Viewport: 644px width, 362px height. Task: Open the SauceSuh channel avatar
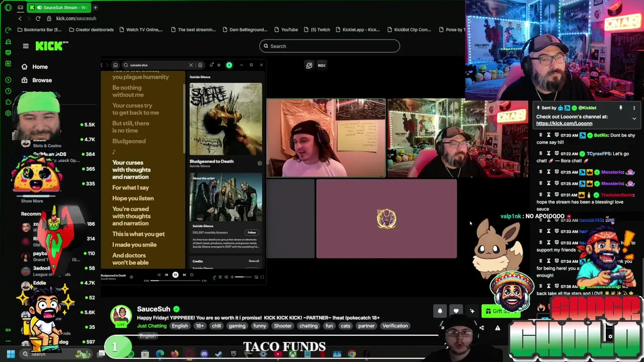pyautogui.click(x=121, y=316)
